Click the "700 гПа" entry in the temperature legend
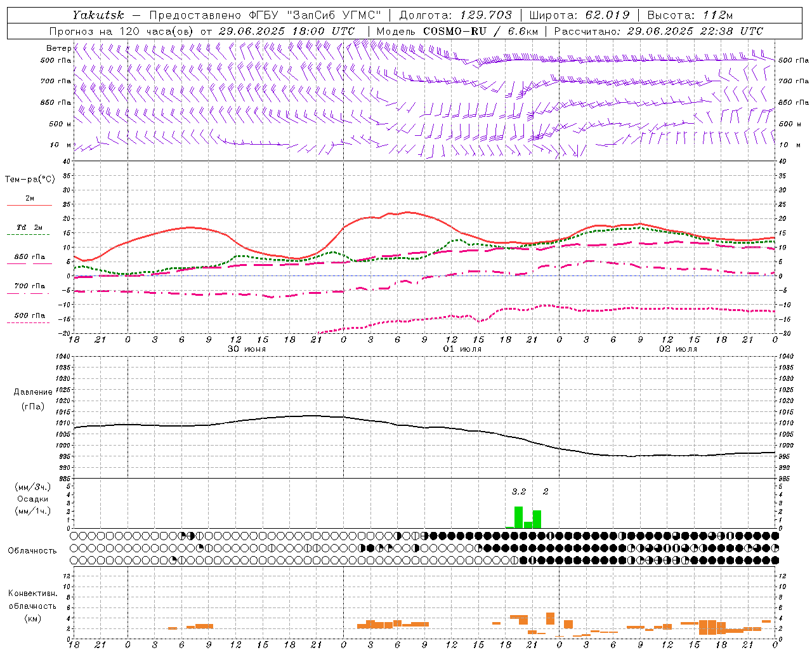 30,286
